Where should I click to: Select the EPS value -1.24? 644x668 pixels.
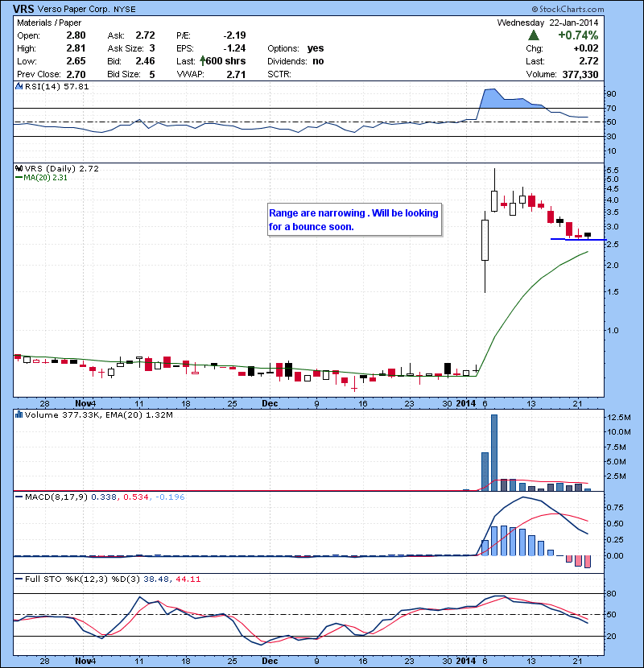(234, 48)
